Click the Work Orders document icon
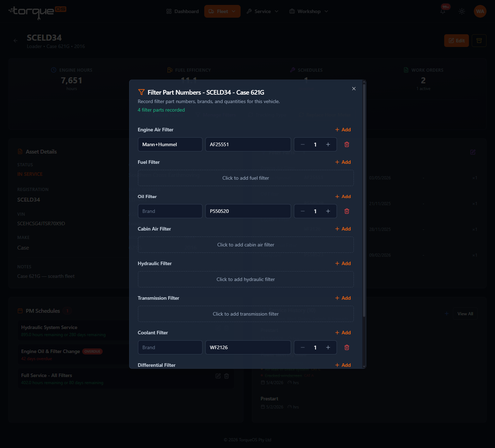 click(x=406, y=70)
